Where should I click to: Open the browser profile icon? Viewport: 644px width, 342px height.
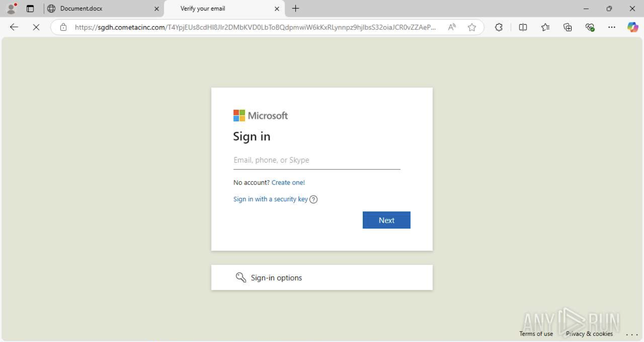click(x=12, y=8)
